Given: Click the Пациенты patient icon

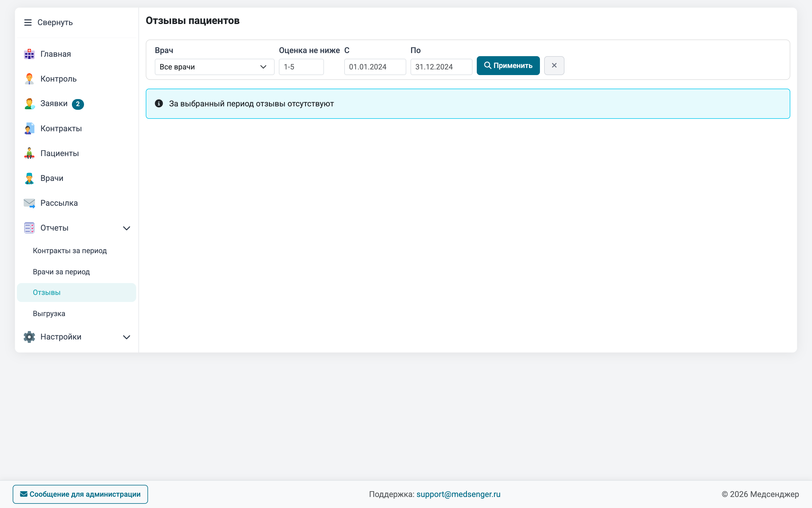Looking at the screenshot, I should [x=29, y=154].
